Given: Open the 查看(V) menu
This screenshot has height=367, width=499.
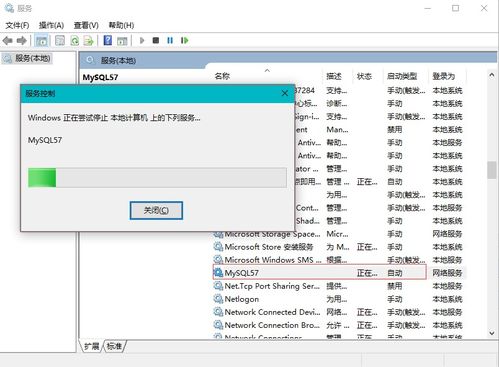Looking at the screenshot, I should [86, 25].
